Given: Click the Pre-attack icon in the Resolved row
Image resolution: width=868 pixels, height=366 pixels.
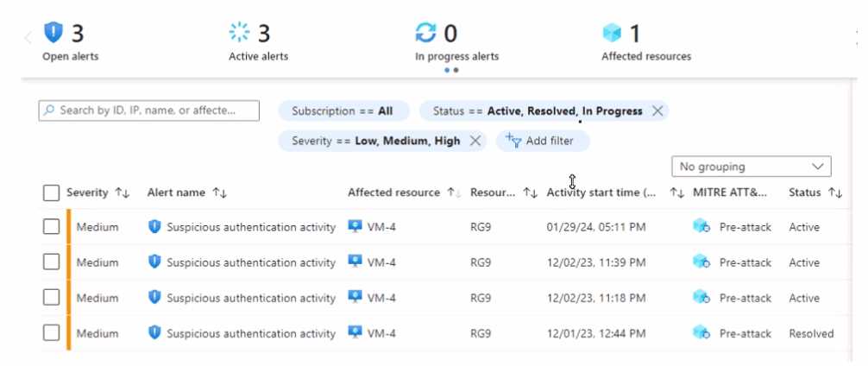Looking at the screenshot, I should [x=701, y=333].
